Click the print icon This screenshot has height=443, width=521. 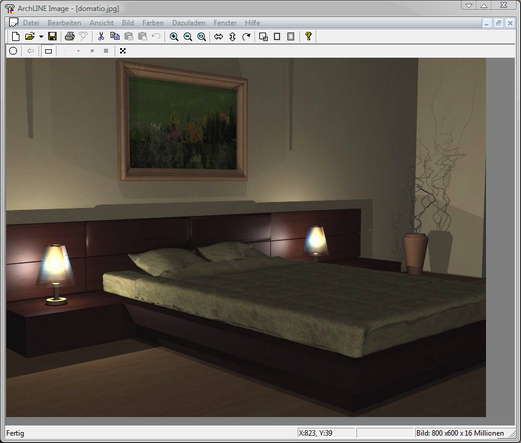tap(69, 36)
